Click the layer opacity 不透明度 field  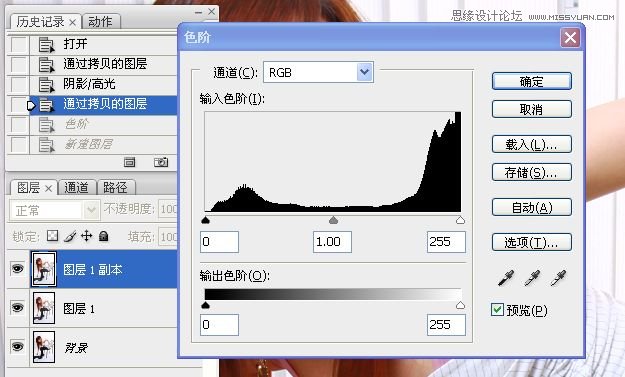point(168,209)
